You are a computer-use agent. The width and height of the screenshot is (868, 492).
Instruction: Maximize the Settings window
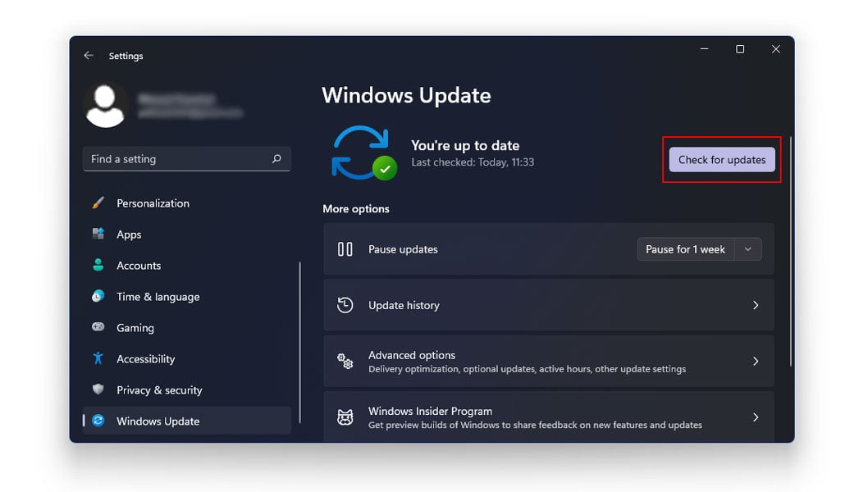click(740, 48)
